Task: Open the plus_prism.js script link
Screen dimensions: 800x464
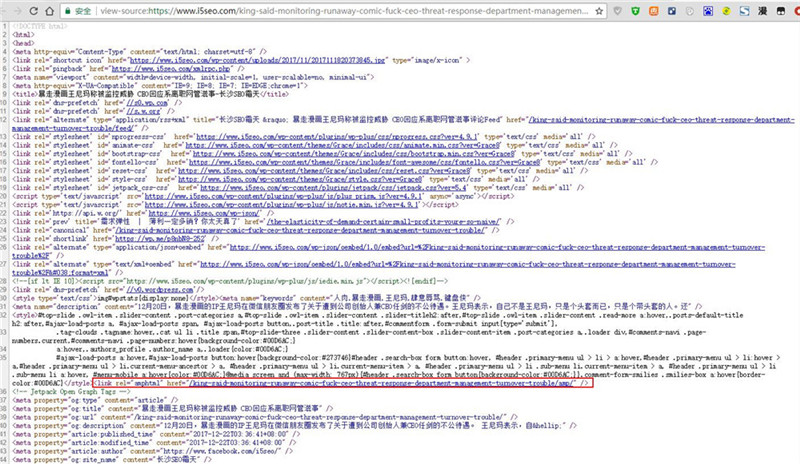Action: [x=284, y=196]
